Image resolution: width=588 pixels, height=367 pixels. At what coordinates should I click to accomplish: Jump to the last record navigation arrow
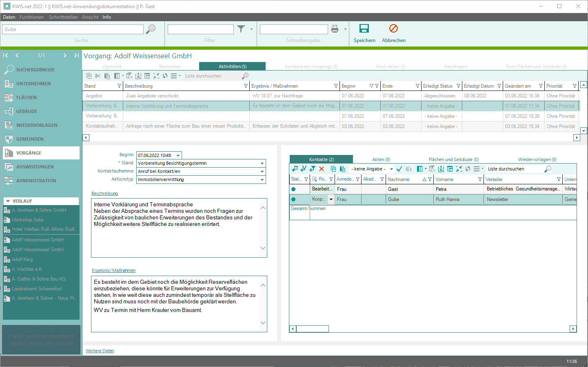[x=76, y=55]
